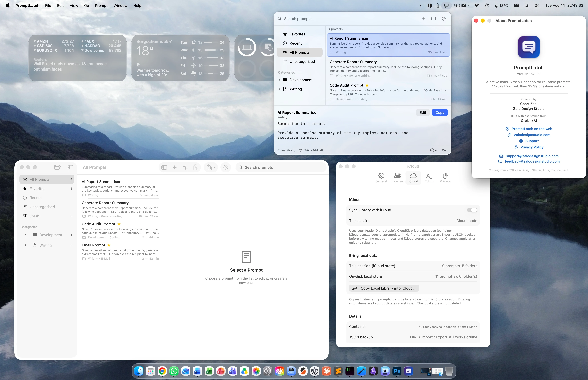
Task: Open settings via the popover gear icon
Action: click(444, 19)
